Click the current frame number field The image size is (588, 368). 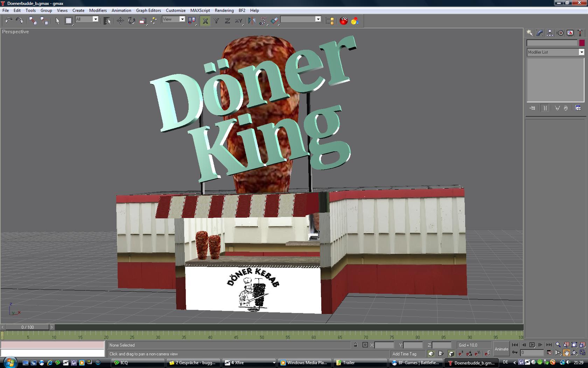tap(532, 353)
